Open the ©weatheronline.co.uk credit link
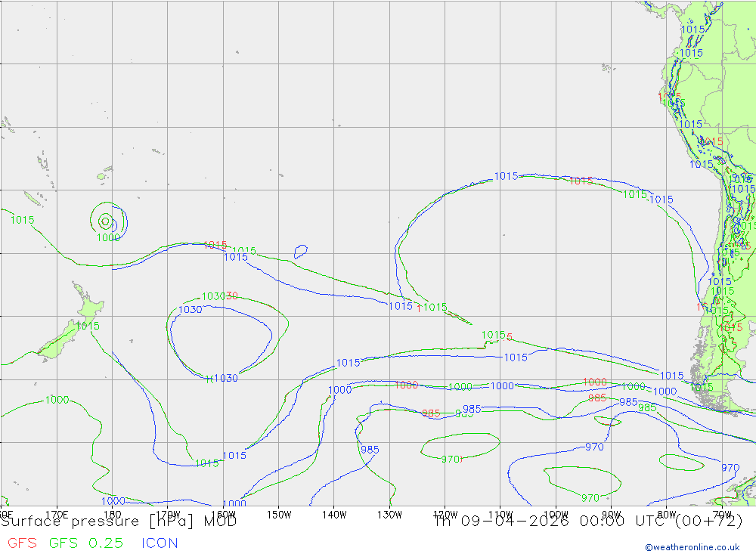This screenshot has height=554, width=756. coord(692,547)
